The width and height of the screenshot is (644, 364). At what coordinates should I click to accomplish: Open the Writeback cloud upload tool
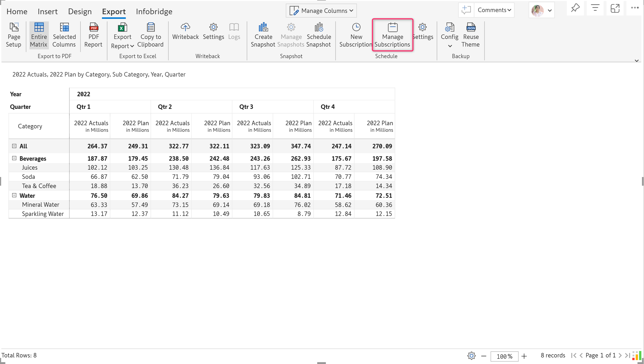click(x=185, y=27)
